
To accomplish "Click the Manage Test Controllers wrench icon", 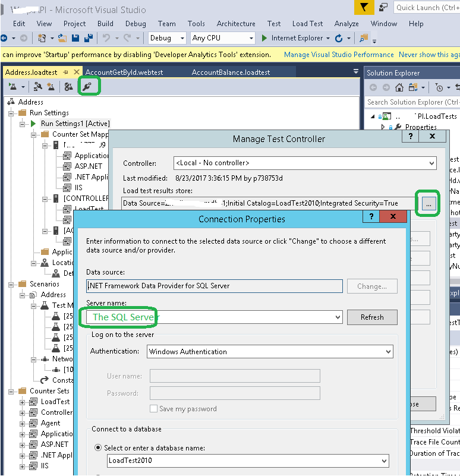I will (87, 87).
